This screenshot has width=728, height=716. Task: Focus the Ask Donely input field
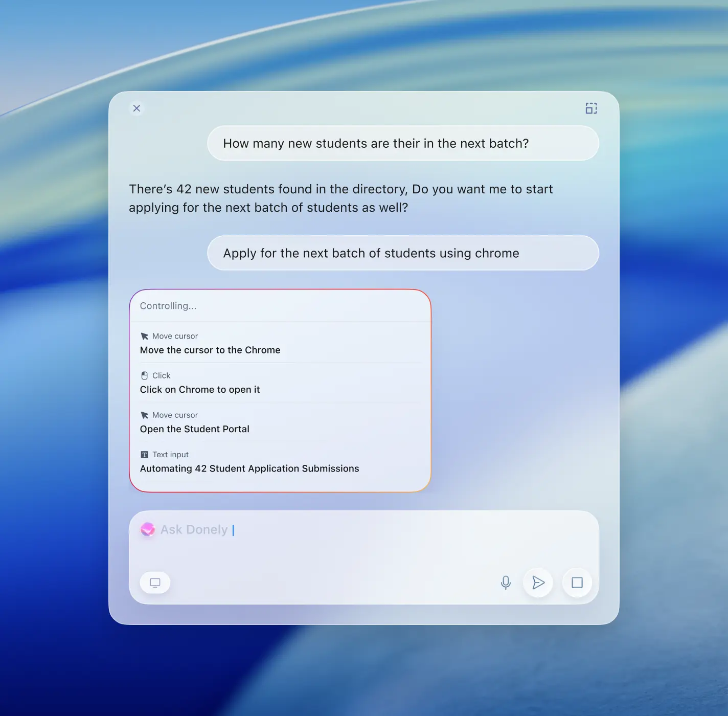(358, 530)
